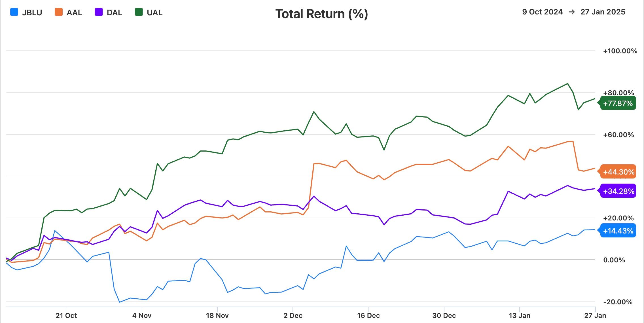Toggle the UAL series label
Viewport: 644px width, 323px height.
[x=154, y=12]
